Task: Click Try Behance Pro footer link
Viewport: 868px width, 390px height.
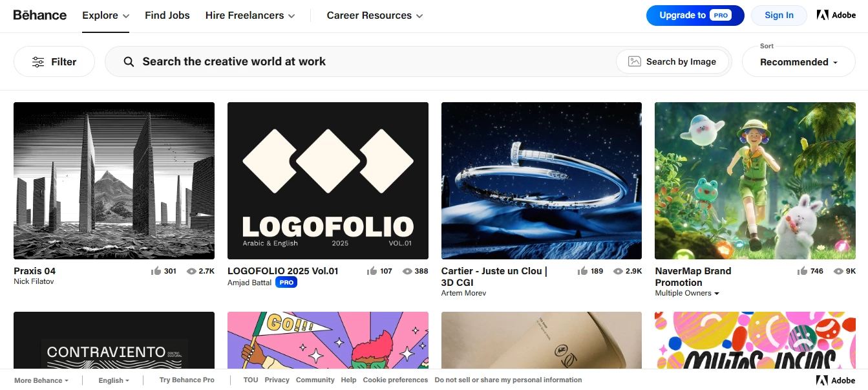Action: coord(187,380)
